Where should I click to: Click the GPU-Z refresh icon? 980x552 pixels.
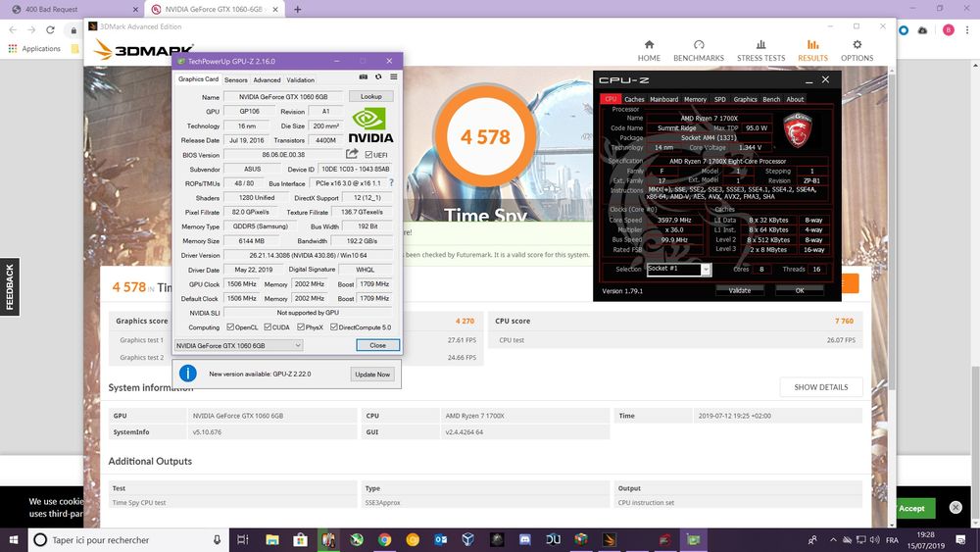pyautogui.click(x=378, y=76)
